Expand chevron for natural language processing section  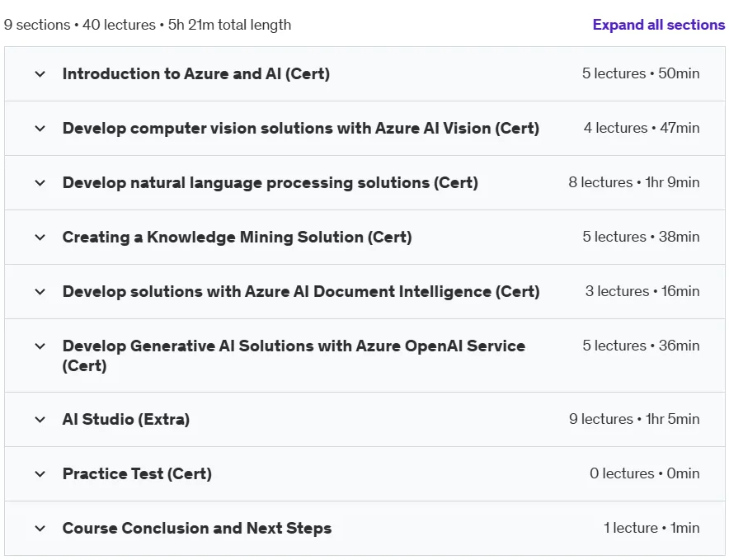(40, 183)
